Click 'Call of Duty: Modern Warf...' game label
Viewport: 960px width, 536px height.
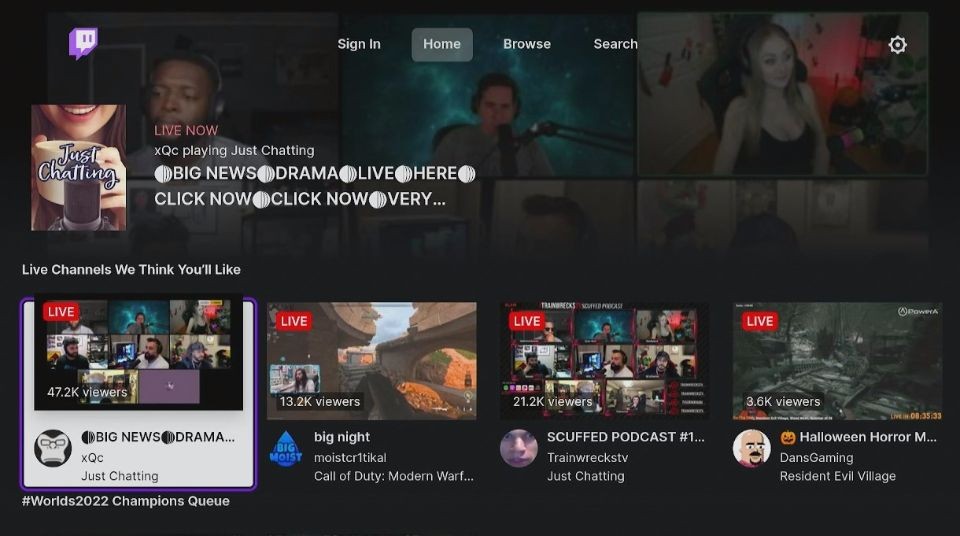point(394,476)
